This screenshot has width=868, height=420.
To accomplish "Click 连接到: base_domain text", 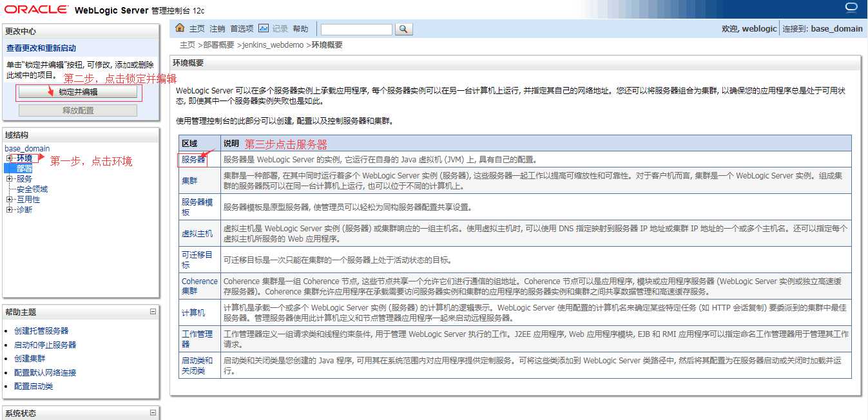I will point(822,29).
